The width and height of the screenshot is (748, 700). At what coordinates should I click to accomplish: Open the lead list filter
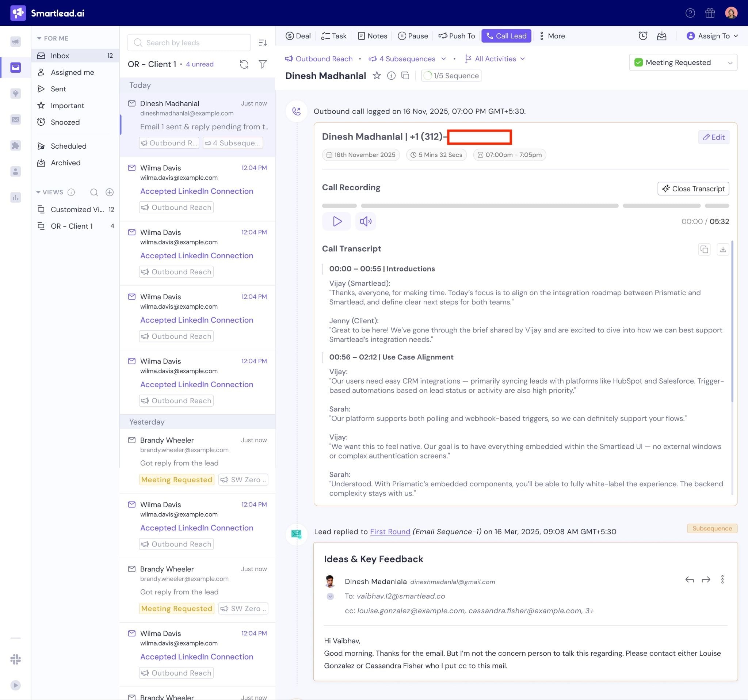click(x=263, y=64)
